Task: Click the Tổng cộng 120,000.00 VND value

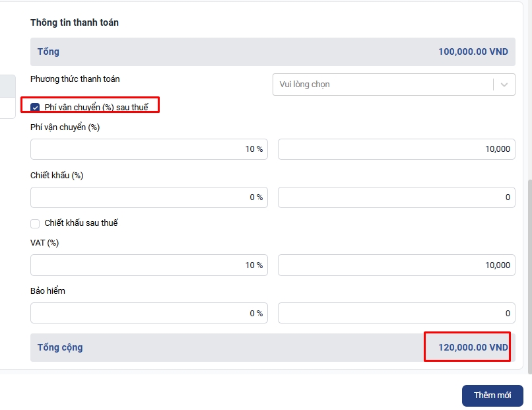Action: [x=466, y=347]
